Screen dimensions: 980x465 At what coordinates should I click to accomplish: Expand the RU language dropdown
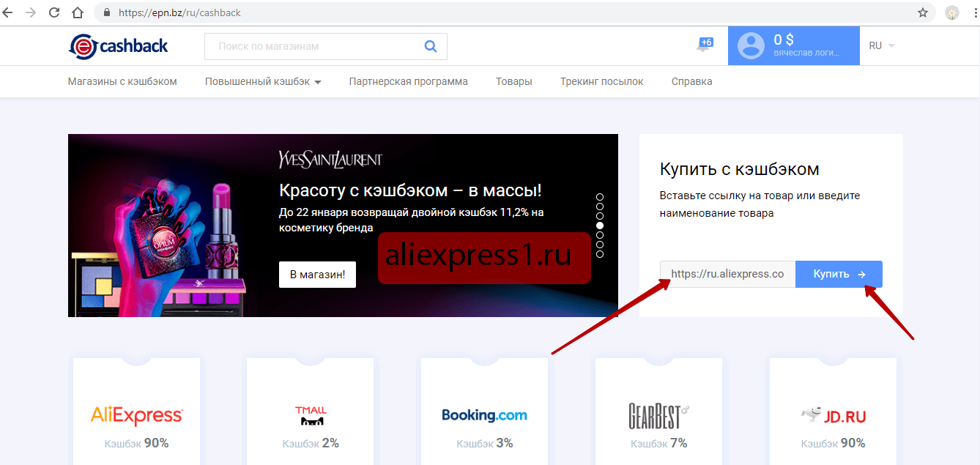coord(882,45)
